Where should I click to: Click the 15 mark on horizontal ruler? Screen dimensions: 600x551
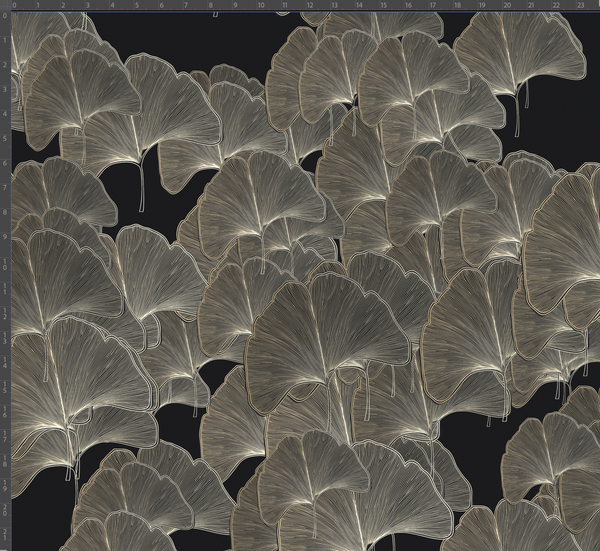381,5
